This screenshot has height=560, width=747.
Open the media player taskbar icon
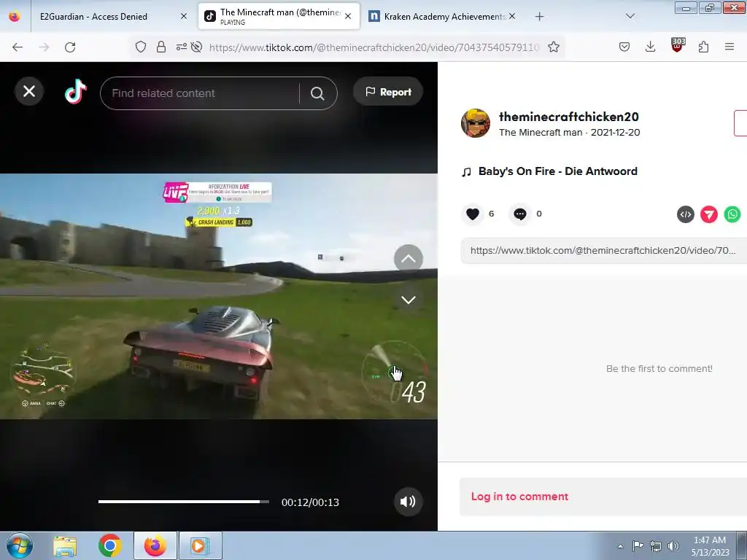click(x=201, y=545)
